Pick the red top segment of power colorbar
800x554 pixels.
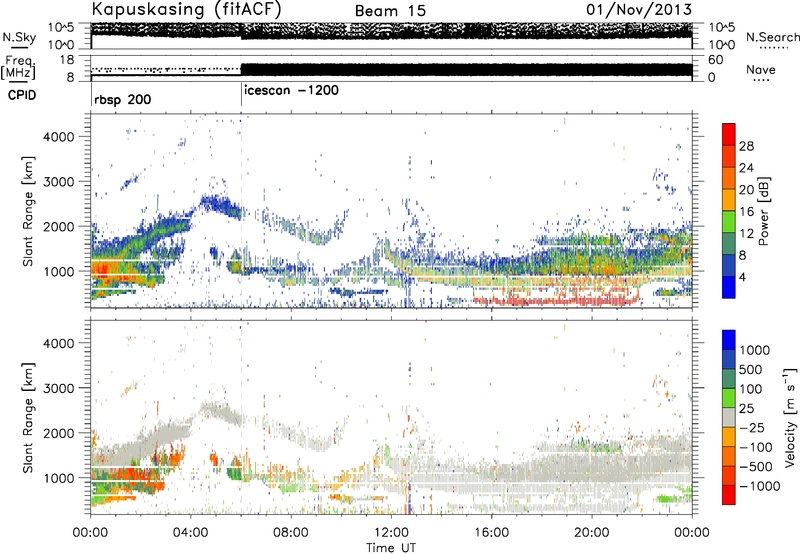(729, 134)
